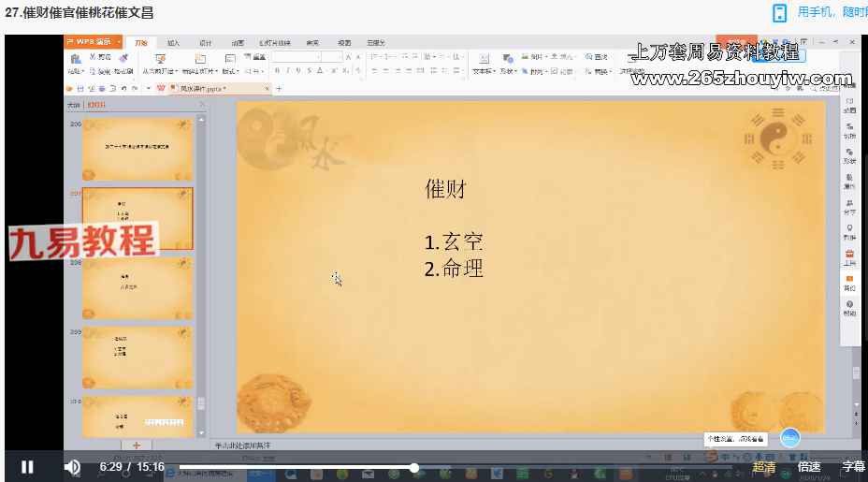This screenshot has width=868, height=482.
Task: Open the 超清 video quality selector
Action: (x=764, y=467)
